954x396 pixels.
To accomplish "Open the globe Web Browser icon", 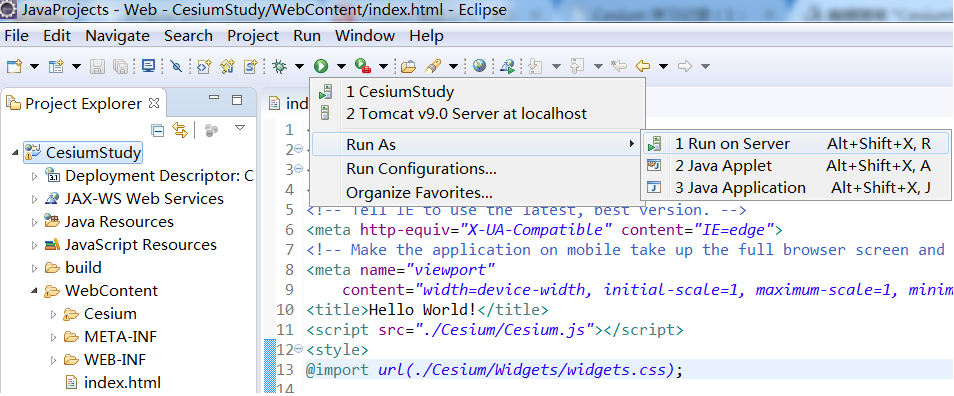I will [479, 66].
